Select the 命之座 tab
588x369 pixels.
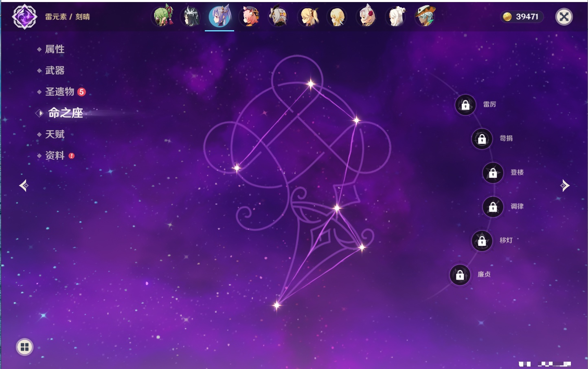(66, 113)
